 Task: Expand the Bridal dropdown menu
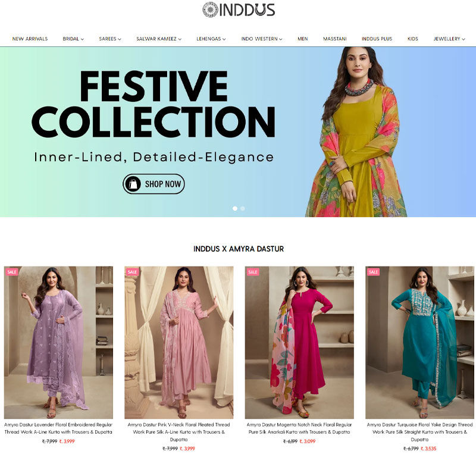point(73,39)
